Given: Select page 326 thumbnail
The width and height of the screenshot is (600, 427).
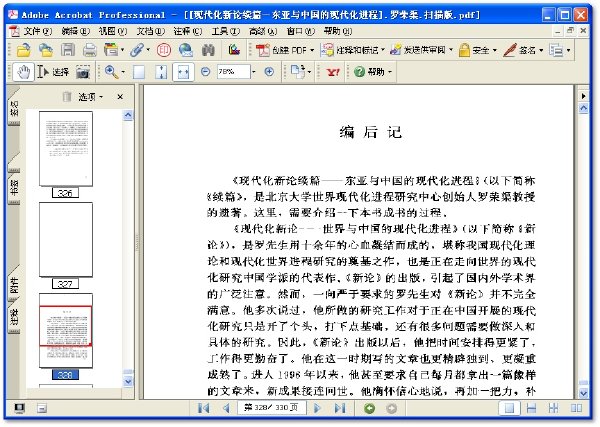Looking at the screenshot, I should [x=66, y=149].
